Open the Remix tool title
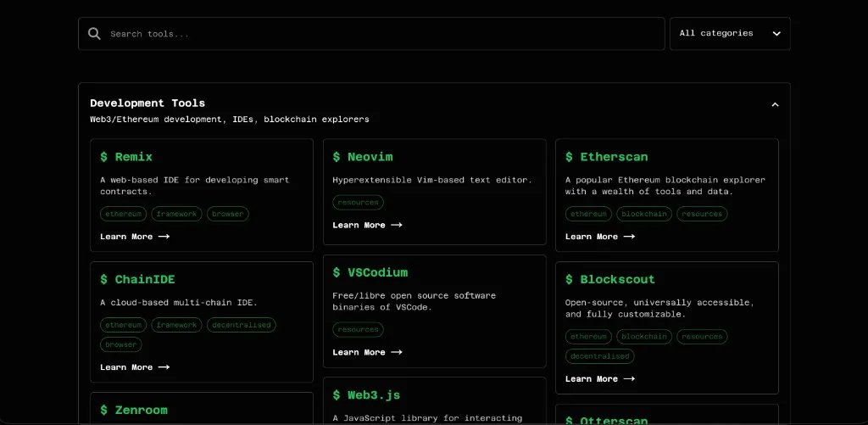Viewport: 868px width, 425px height. (x=133, y=157)
